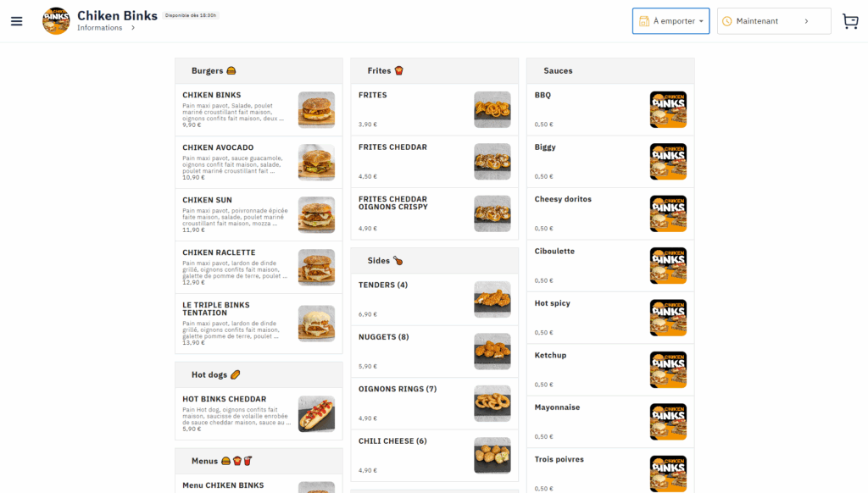Open the FRITES item photo

point(492,109)
